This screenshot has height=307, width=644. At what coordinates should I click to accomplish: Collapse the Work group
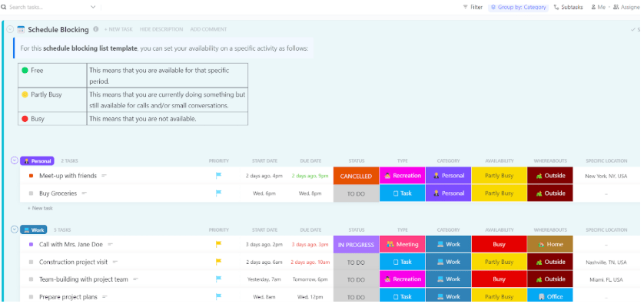(14, 229)
